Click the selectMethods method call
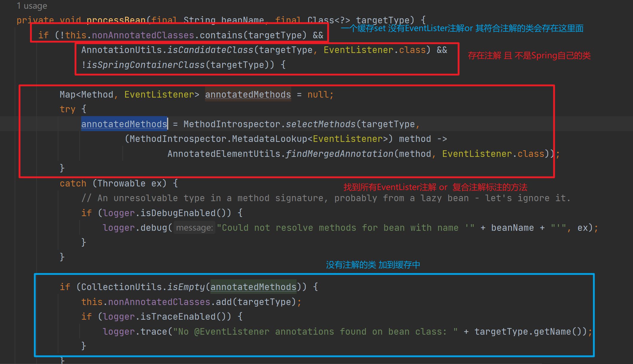The image size is (633, 364). click(321, 124)
